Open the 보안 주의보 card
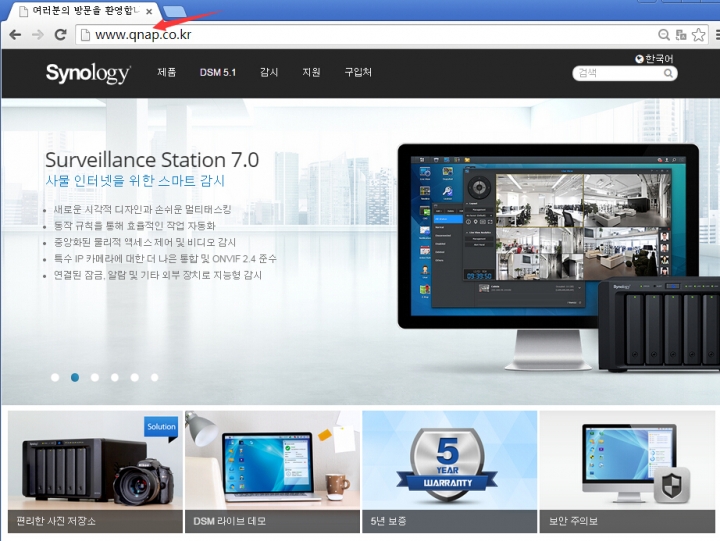 tap(627, 472)
